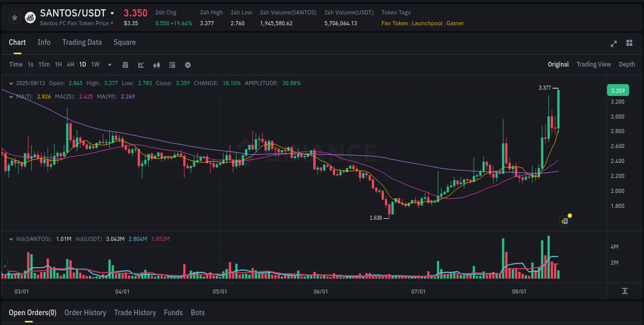This screenshot has width=644, height=325.
Task: Select the 4H timeframe
Action: [70, 64]
